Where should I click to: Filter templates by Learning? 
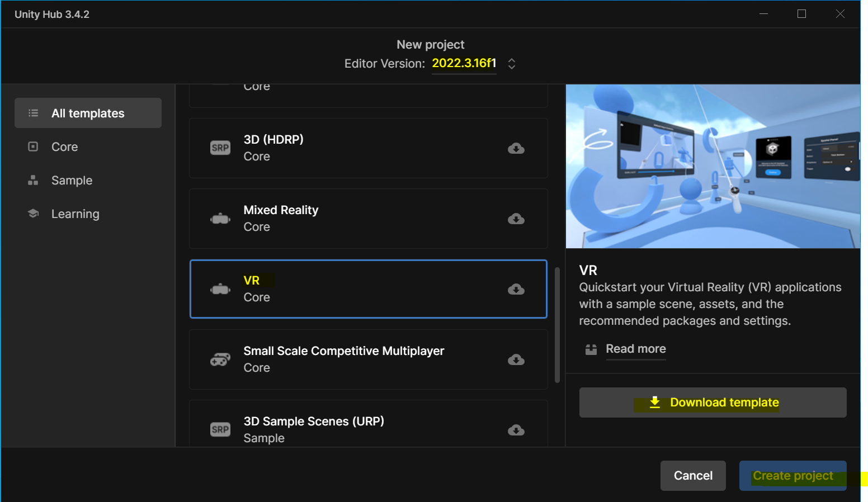pyautogui.click(x=75, y=214)
